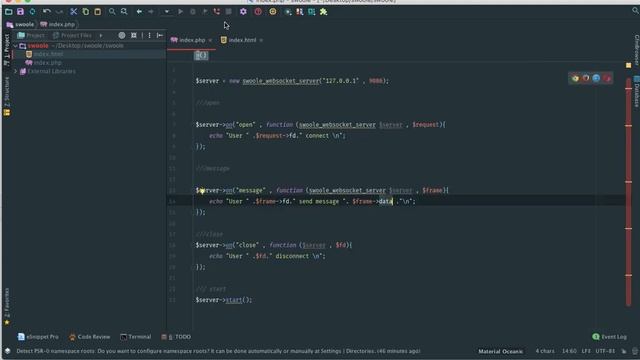The height and width of the screenshot is (360, 640).
Task: Click the Back navigation arrow
Action: pyautogui.click(x=139, y=12)
